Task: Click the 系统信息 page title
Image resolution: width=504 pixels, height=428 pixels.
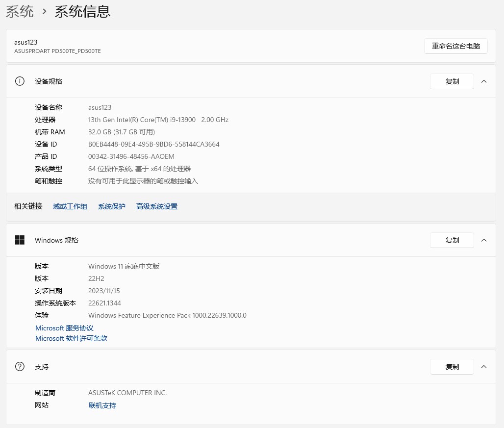Action: click(x=82, y=12)
